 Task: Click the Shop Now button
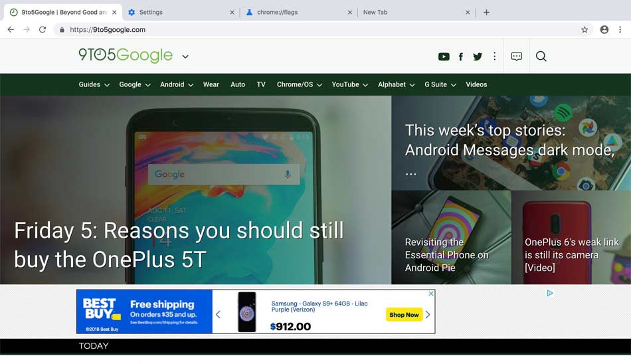coord(404,315)
